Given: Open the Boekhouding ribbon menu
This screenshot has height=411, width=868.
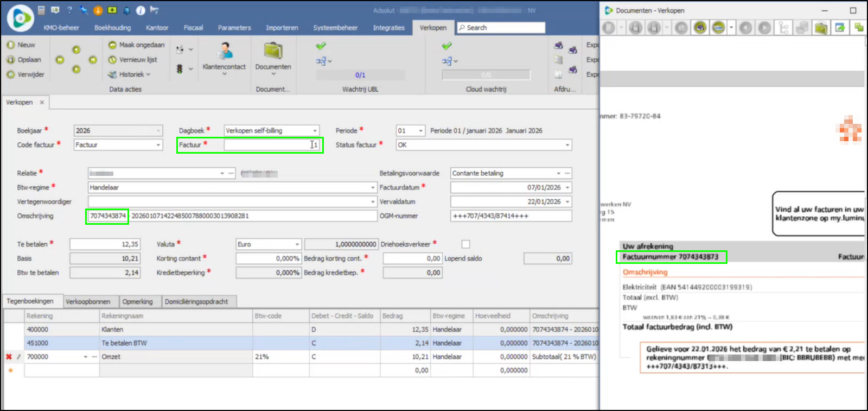Looking at the screenshot, I should pos(112,28).
